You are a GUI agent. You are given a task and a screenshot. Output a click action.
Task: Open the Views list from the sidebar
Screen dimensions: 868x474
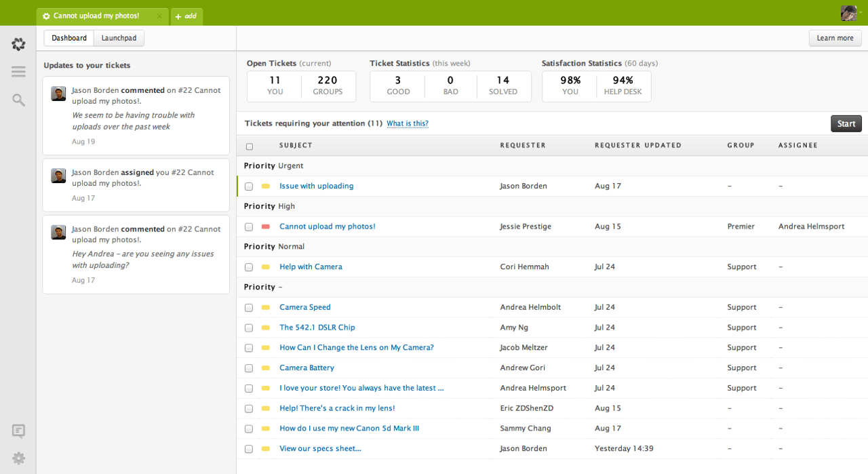[x=18, y=71]
